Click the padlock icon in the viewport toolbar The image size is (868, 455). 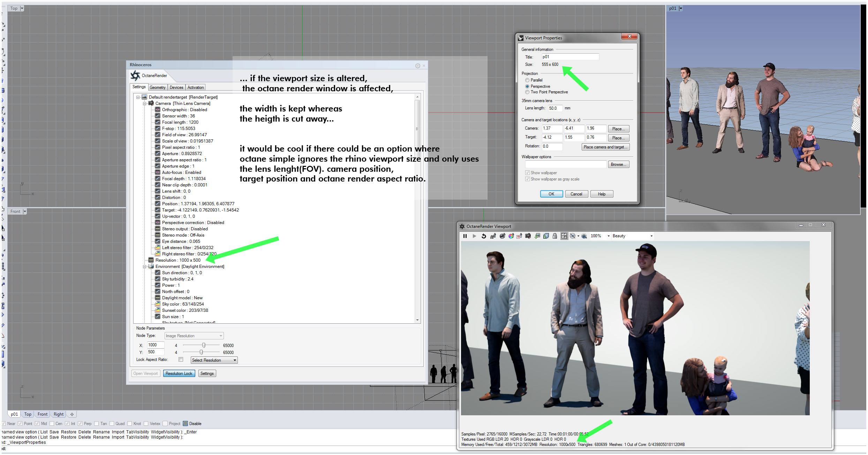[555, 236]
